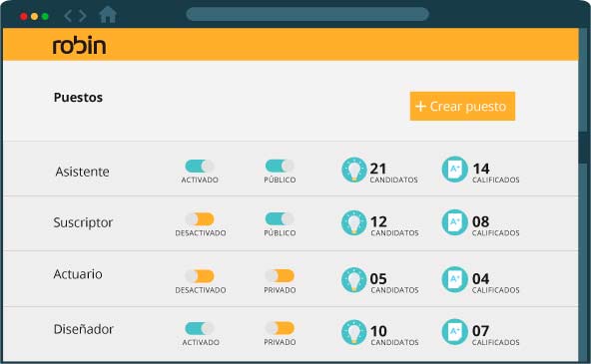591x364 pixels.
Task: Click the qualified document icon for Diseñador
Action: click(454, 332)
